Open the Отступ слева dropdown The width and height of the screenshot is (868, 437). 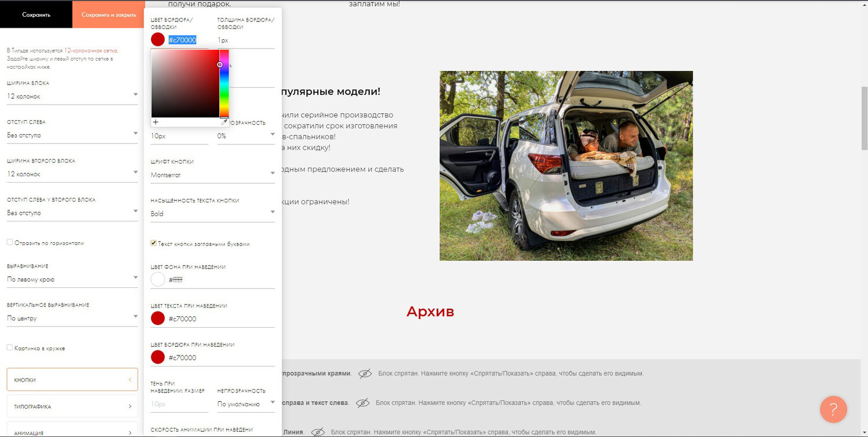tap(72, 135)
